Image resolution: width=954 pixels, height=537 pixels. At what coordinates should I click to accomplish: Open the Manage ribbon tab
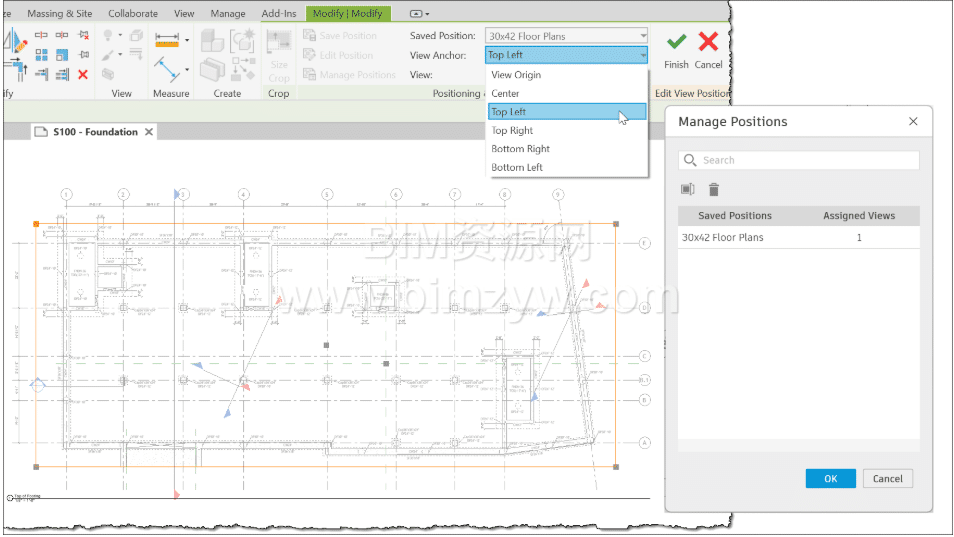[x=228, y=14]
